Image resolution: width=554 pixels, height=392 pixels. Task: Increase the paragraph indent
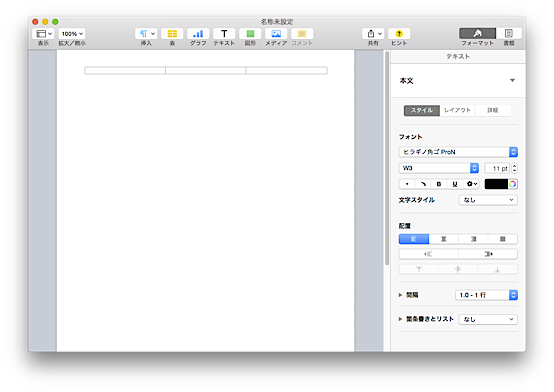pyautogui.click(x=488, y=254)
